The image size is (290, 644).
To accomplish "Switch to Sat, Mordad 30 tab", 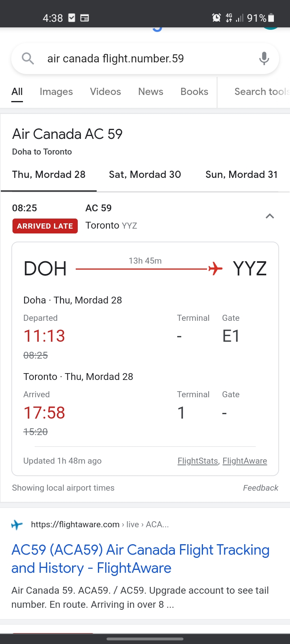I will pos(145,175).
